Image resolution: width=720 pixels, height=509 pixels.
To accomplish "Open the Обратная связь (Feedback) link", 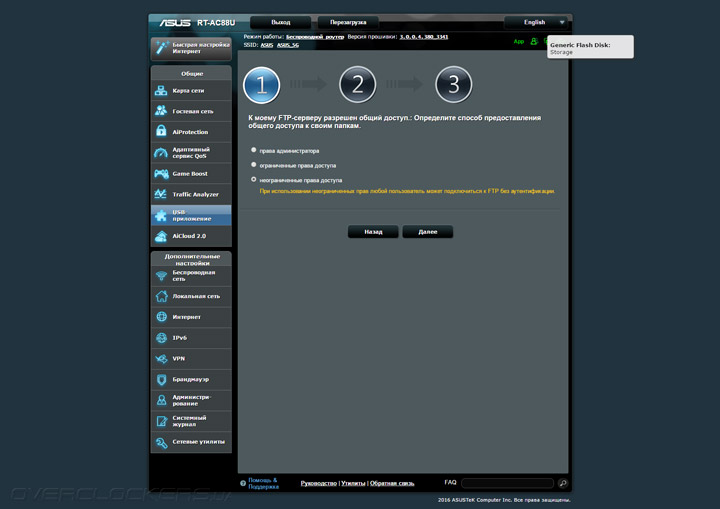I will point(392,483).
